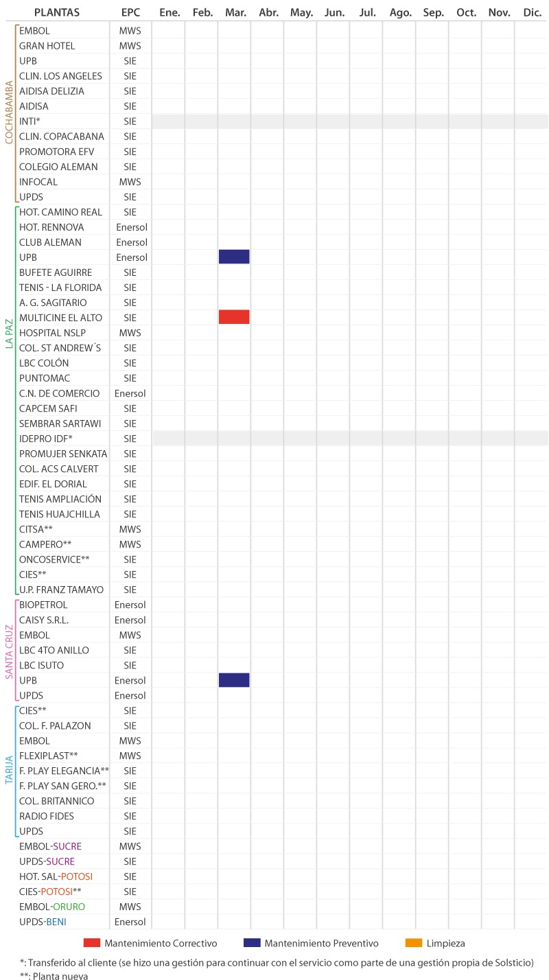Click the CAISY S.R.L. plant name
Screen dimensions: 549x980
pos(44,620)
